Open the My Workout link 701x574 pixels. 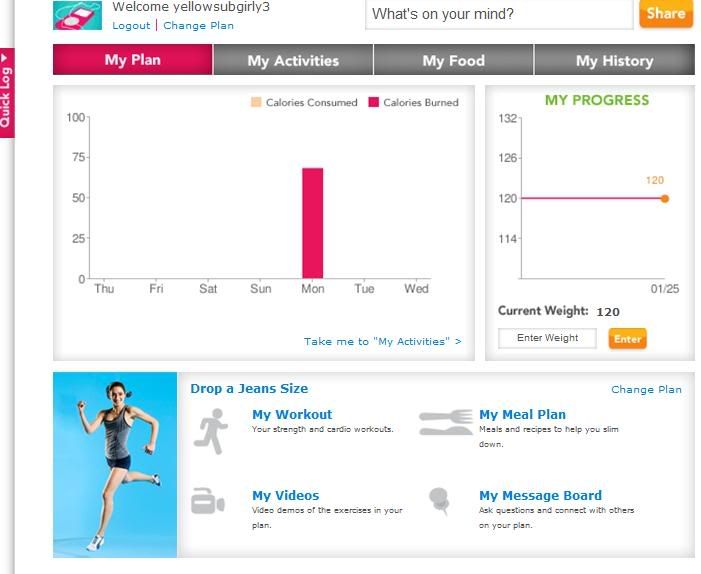pyautogui.click(x=292, y=414)
